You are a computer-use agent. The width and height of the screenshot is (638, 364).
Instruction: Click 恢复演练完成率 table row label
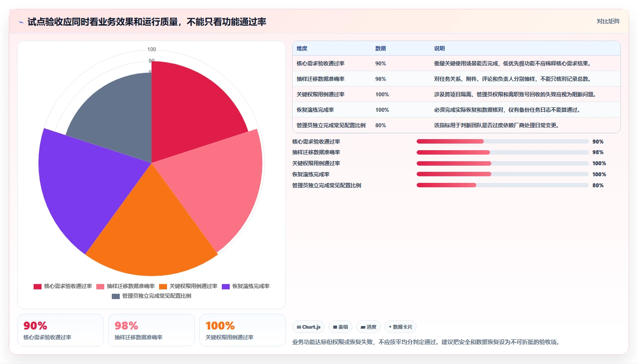[315, 110]
